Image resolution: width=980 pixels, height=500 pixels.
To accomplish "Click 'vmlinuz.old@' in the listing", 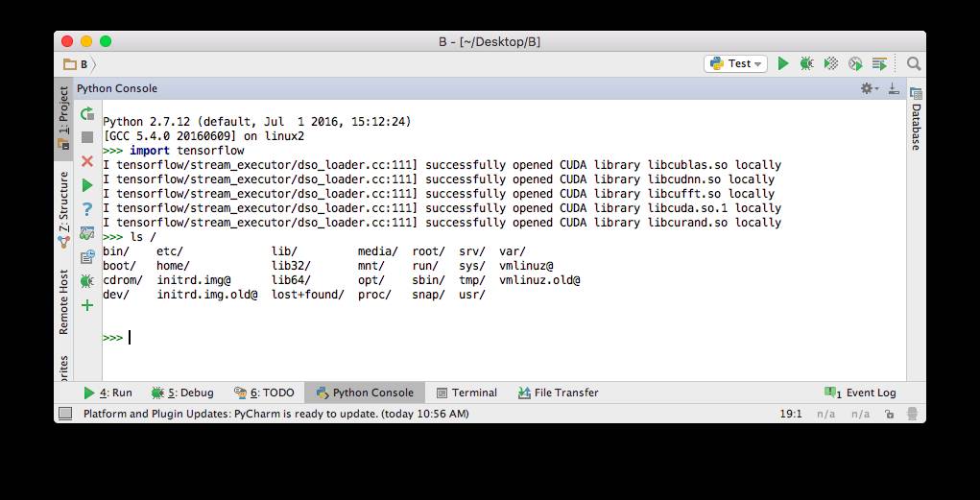I will pos(539,280).
